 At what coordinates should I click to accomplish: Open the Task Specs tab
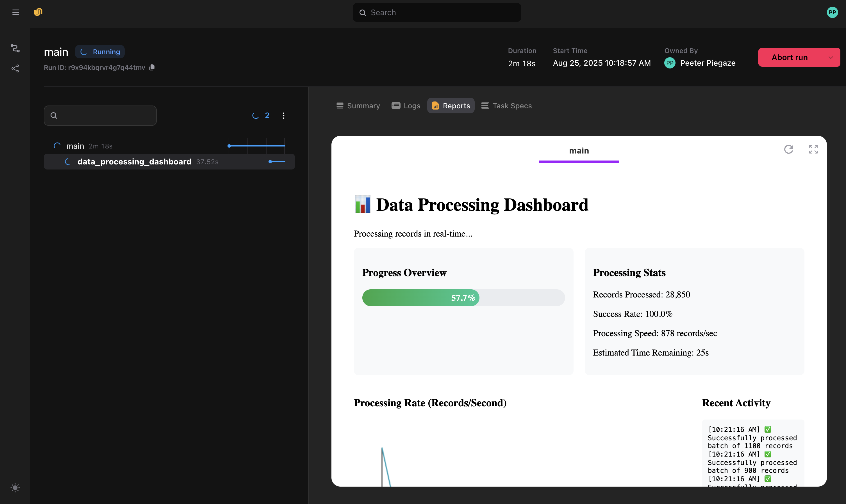(x=506, y=106)
